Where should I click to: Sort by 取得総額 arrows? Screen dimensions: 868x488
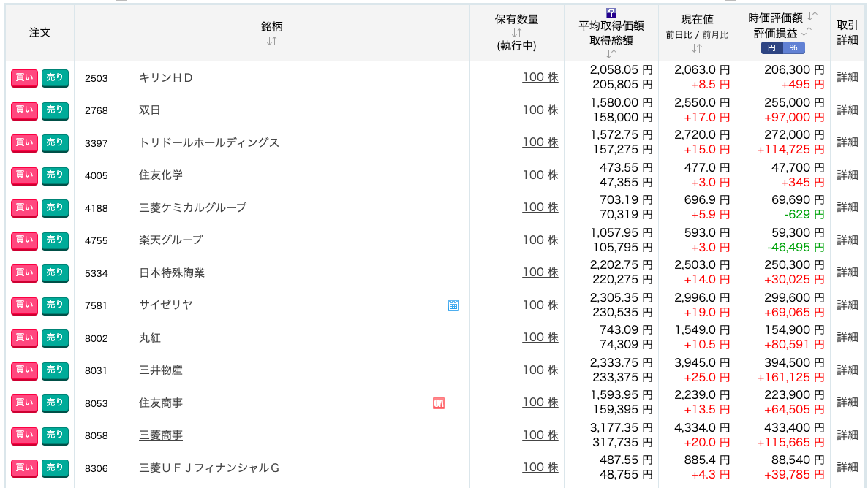611,53
